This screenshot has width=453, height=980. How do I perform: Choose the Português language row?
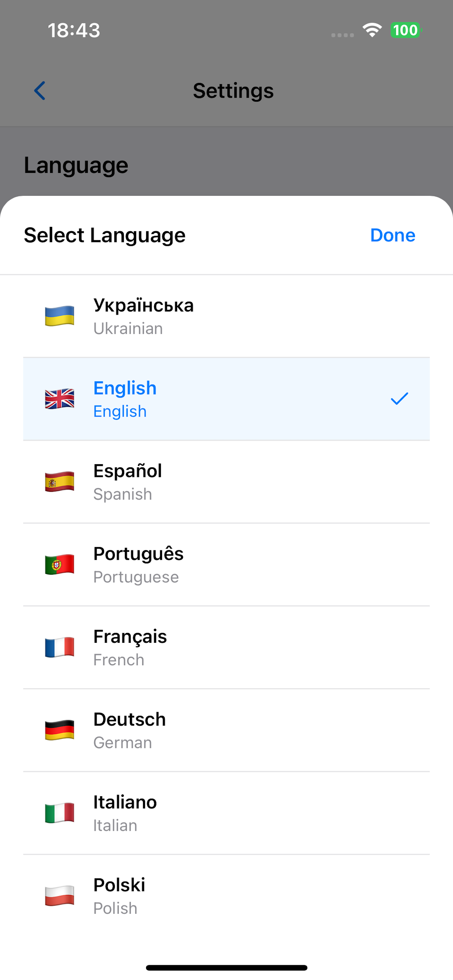point(226,564)
